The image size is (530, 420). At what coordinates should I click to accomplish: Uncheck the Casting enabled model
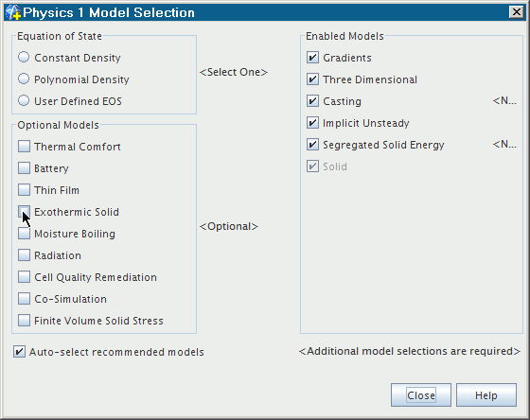312,101
